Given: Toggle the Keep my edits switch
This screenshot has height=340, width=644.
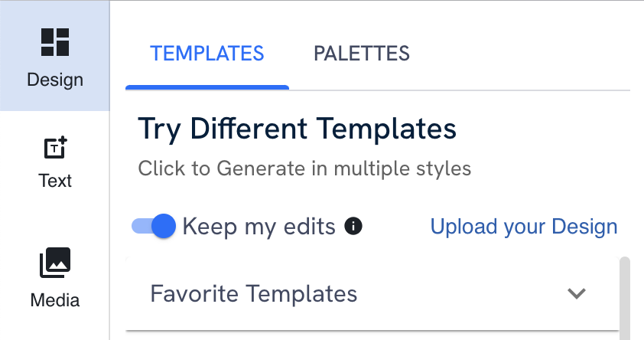Looking at the screenshot, I should 153,226.
